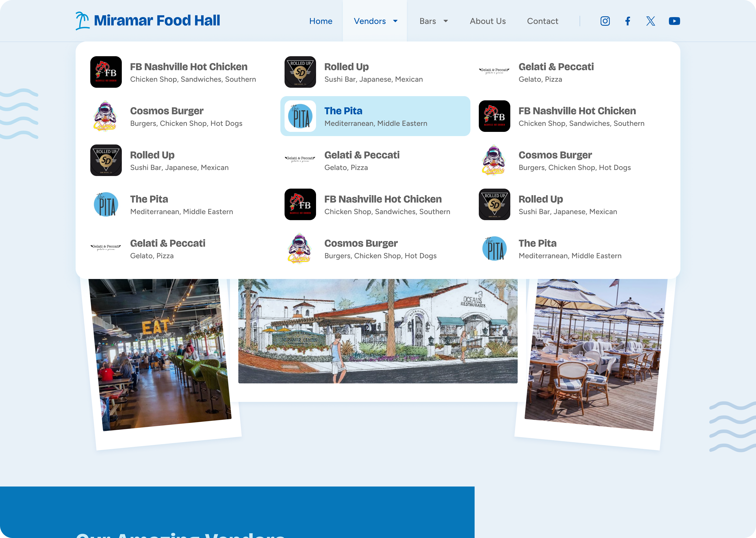Click FB Nashville Hot Chicken logo in third column
The height and width of the screenshot is (538, 756).
pyautogui.click(x=495, y=116)
